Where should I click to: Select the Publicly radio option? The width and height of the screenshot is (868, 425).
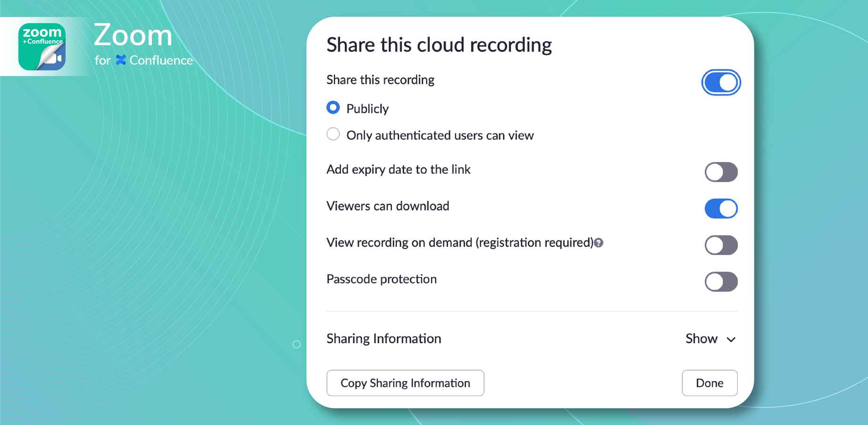[x=333, y=108]
